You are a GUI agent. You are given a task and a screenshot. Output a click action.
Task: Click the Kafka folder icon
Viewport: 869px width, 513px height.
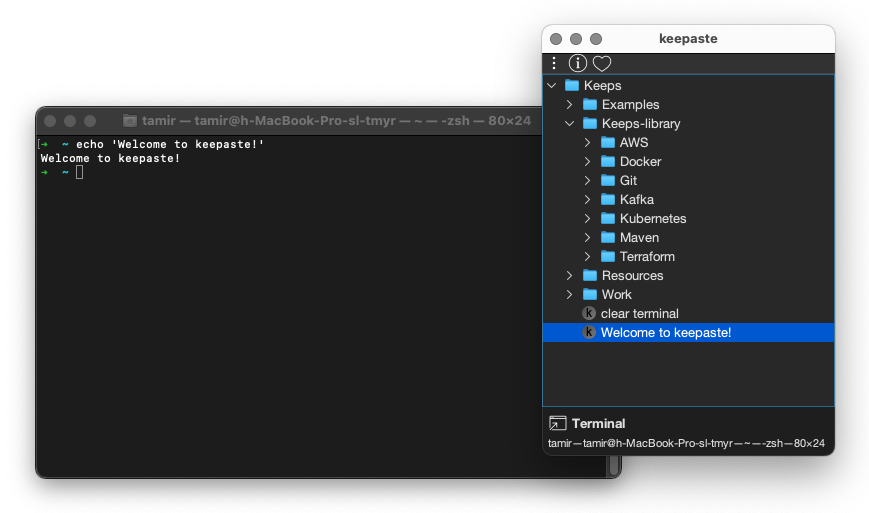point(608,199)
